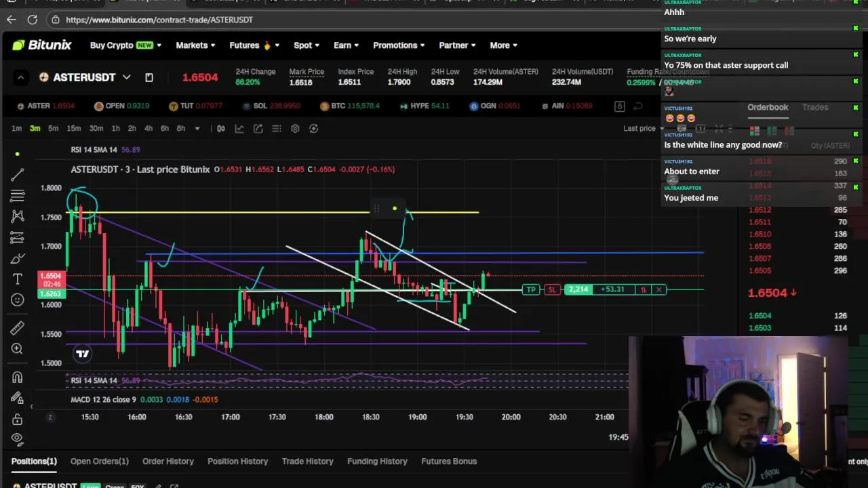Expand the More menu

(503, 45)
